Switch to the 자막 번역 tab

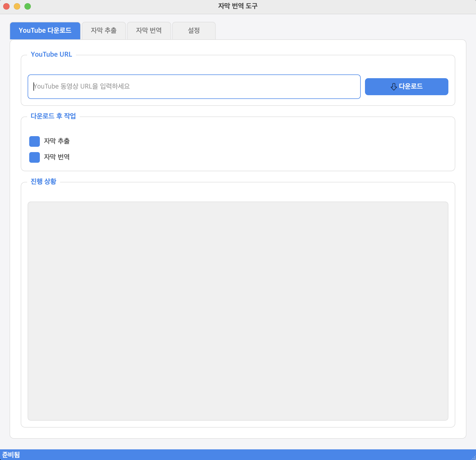(x=149, y=31)
